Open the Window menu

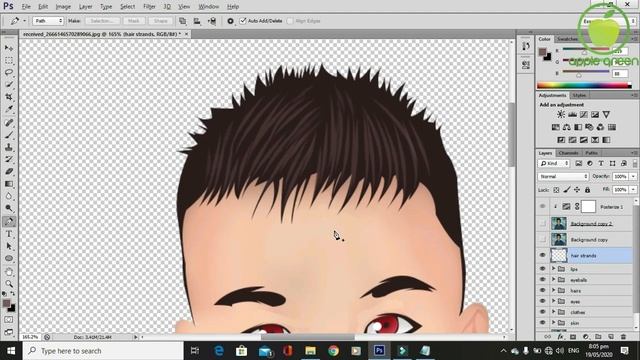pos(209,7)
